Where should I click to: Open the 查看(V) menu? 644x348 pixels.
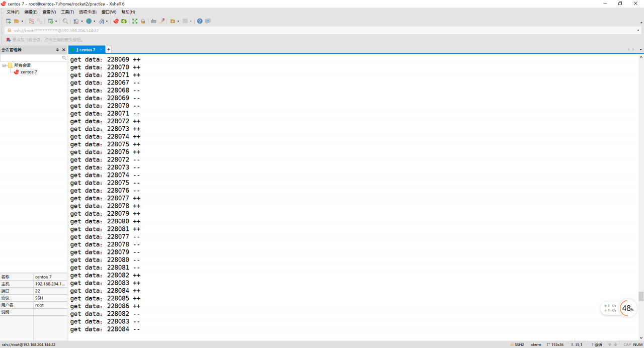tap(49, 12)
